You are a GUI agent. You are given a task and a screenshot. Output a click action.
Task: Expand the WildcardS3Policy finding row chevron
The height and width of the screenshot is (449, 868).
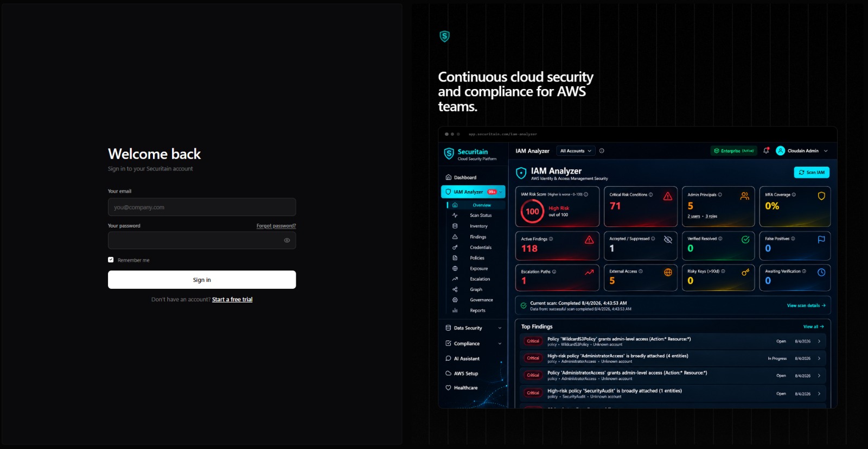(x=819, y=342)
